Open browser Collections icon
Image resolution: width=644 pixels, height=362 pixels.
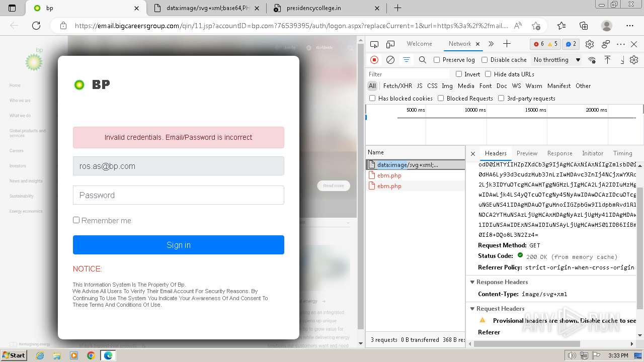tap(584, 26)
